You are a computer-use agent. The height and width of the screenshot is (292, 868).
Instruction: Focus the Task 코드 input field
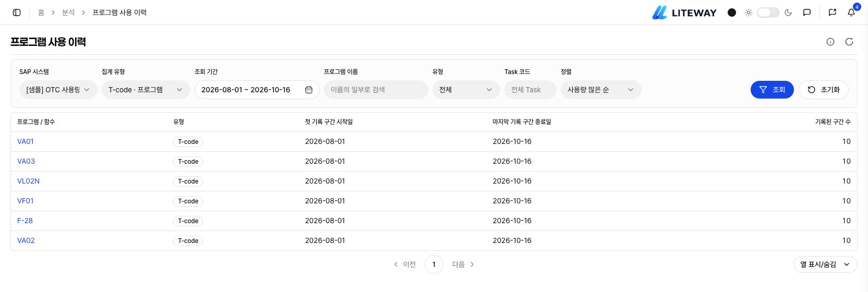point(531,90)
